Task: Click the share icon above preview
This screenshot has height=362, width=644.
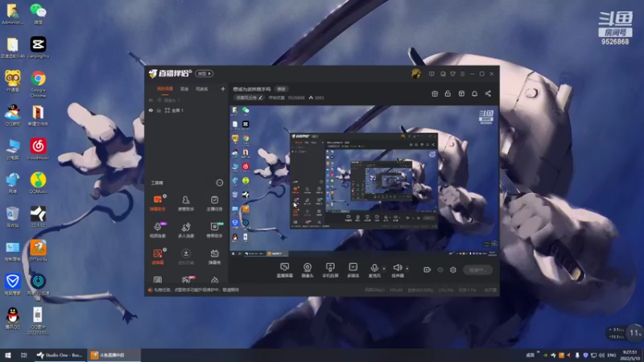Action: (488, 93)
